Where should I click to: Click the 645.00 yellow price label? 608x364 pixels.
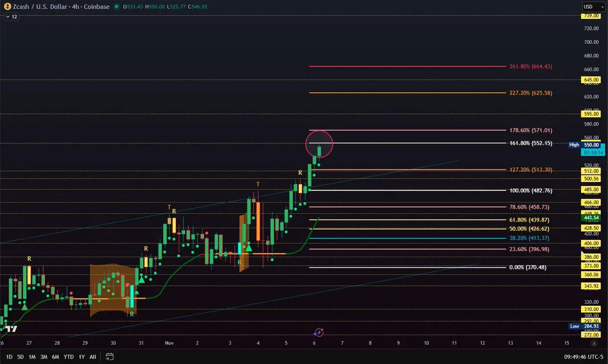click(x=590, y=80)
